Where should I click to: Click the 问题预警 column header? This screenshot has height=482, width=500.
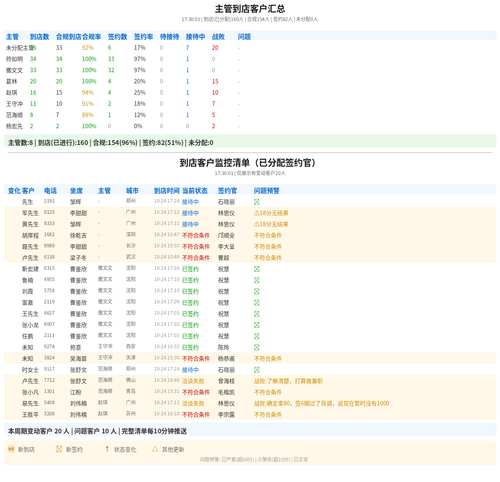(x=267, y=191)
